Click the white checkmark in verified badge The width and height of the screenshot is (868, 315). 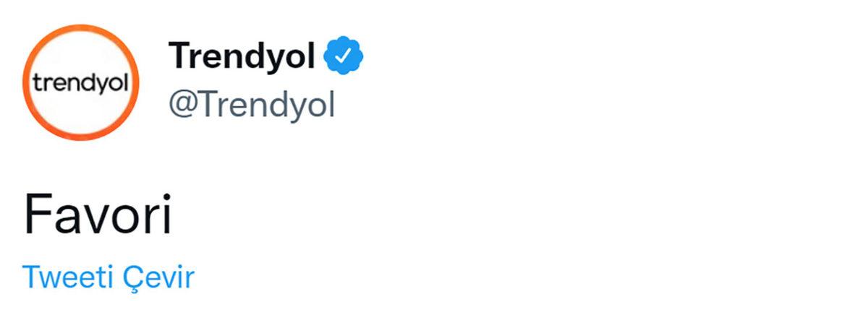(344, 56)
